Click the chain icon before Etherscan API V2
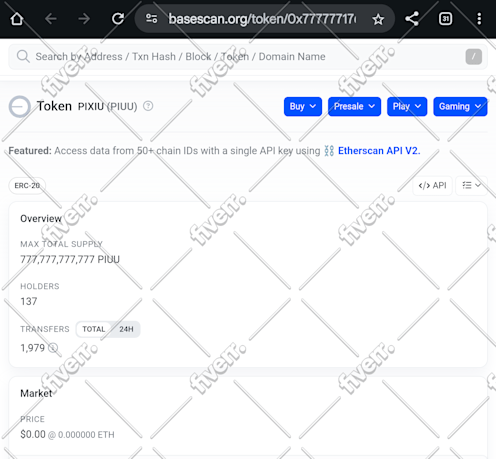The height and width of the screenshot is (459, 496). [x=329, y=151]
